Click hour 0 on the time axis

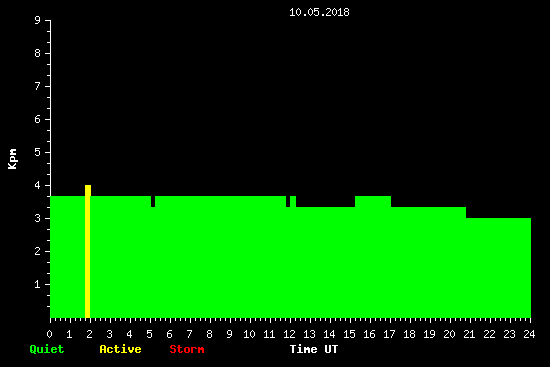(x=49, y=334)
